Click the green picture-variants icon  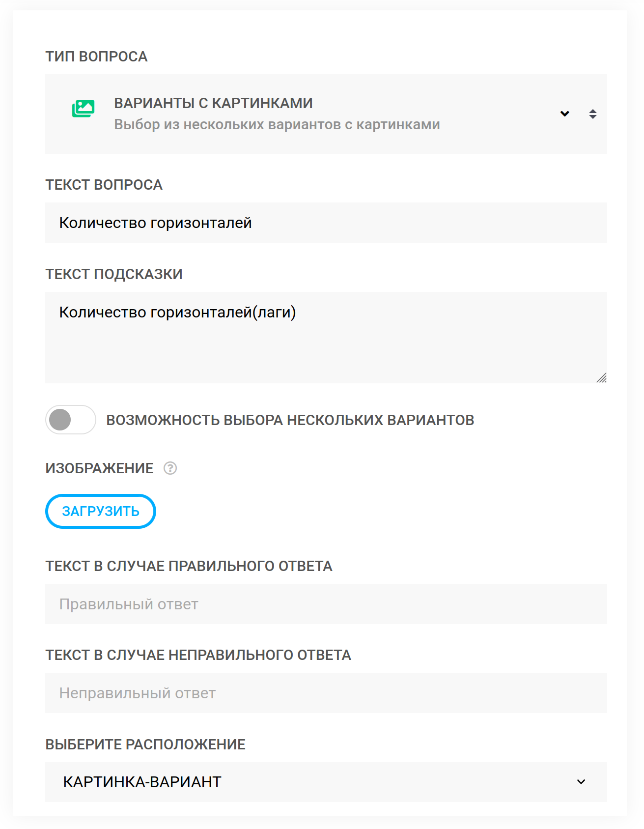click(83, 109)
